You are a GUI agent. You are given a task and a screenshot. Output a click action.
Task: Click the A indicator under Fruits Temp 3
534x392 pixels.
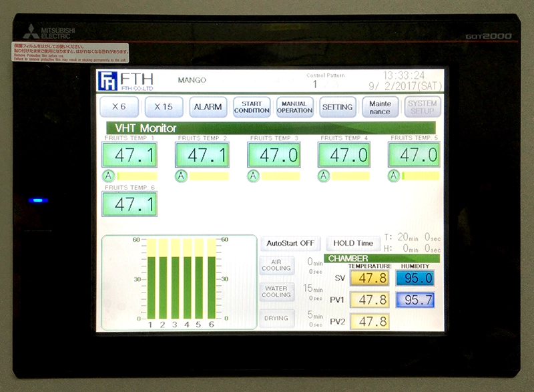(252, 176)
